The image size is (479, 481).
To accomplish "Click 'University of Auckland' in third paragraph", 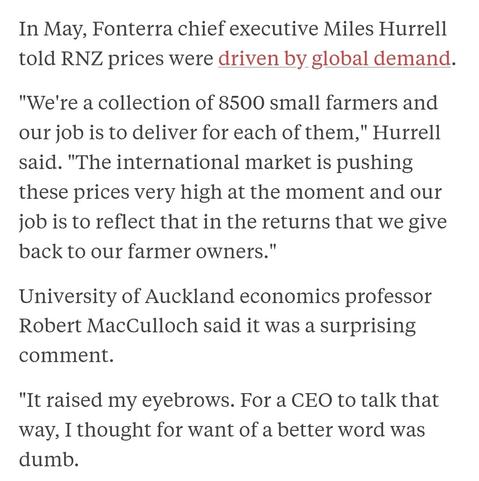I will click(x=126, y=296).
